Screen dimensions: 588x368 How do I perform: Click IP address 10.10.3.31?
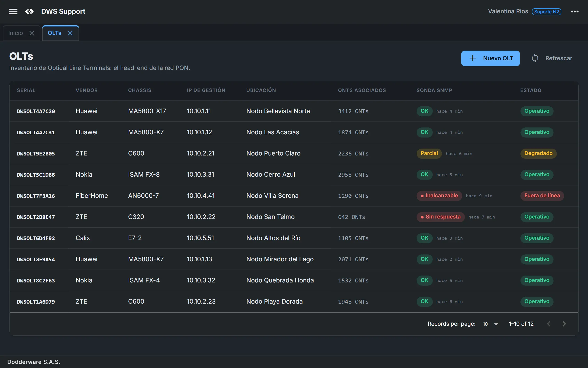(x=201, y=175)
